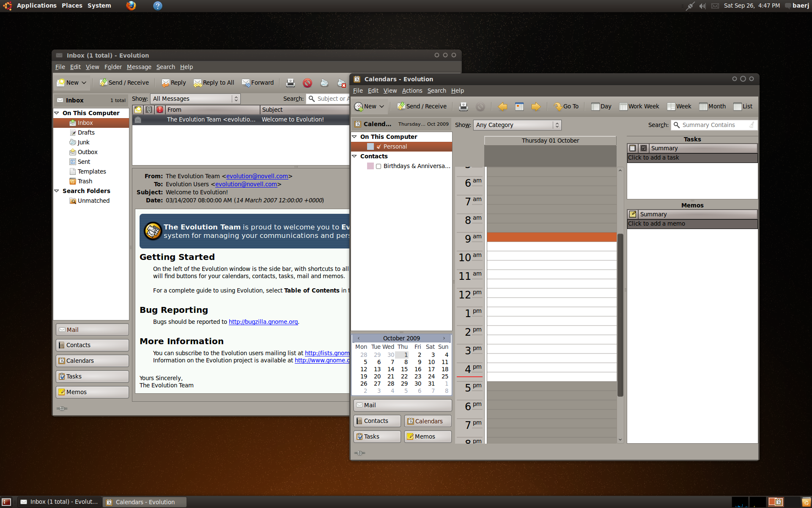Image resolution: width=812 pixels, height=508 pixels.
Task: Open the bugzilla.gnome.org link
Action: (263, 322)
